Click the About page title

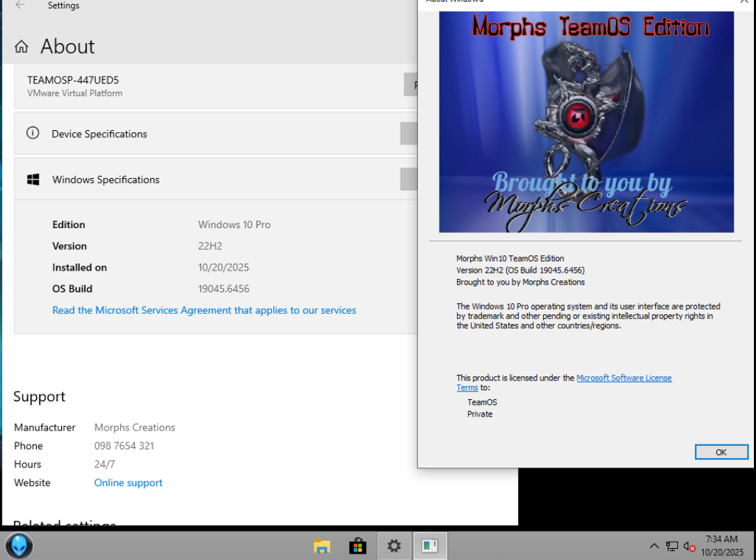point(67,47)
